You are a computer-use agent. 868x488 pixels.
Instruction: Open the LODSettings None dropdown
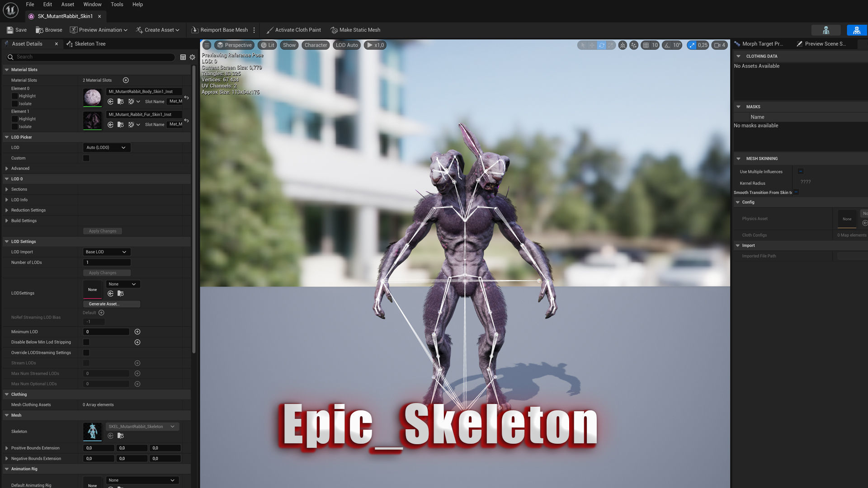tap(123, 284)
